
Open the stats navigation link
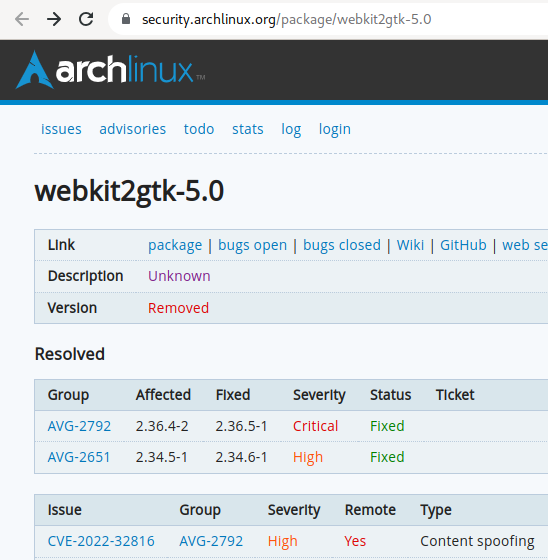click(248, 129)
